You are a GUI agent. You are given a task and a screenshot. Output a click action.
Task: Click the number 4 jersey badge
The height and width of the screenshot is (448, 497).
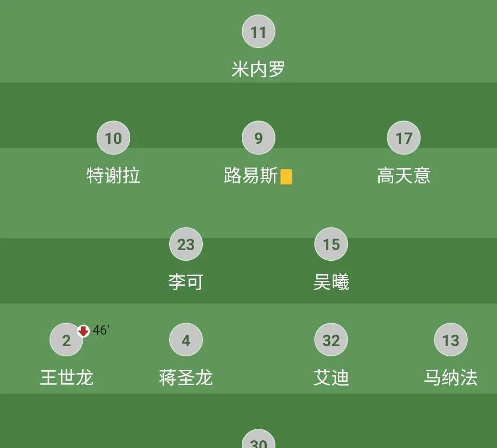point(186,340)
